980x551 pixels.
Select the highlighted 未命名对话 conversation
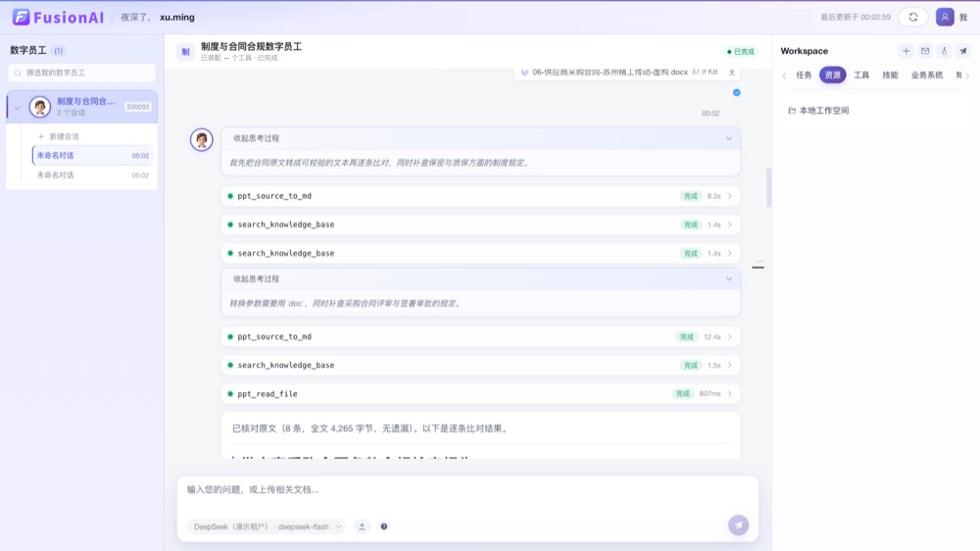click(92, 156)
